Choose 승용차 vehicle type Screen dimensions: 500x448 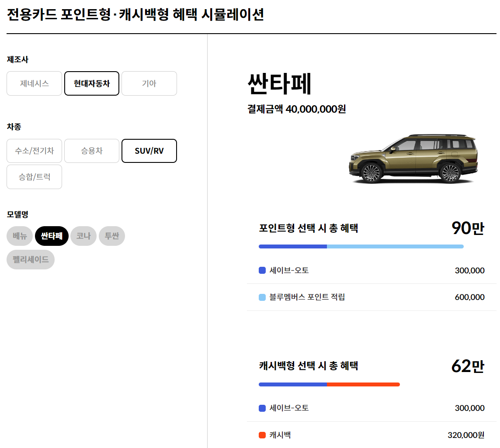point(92,151)
